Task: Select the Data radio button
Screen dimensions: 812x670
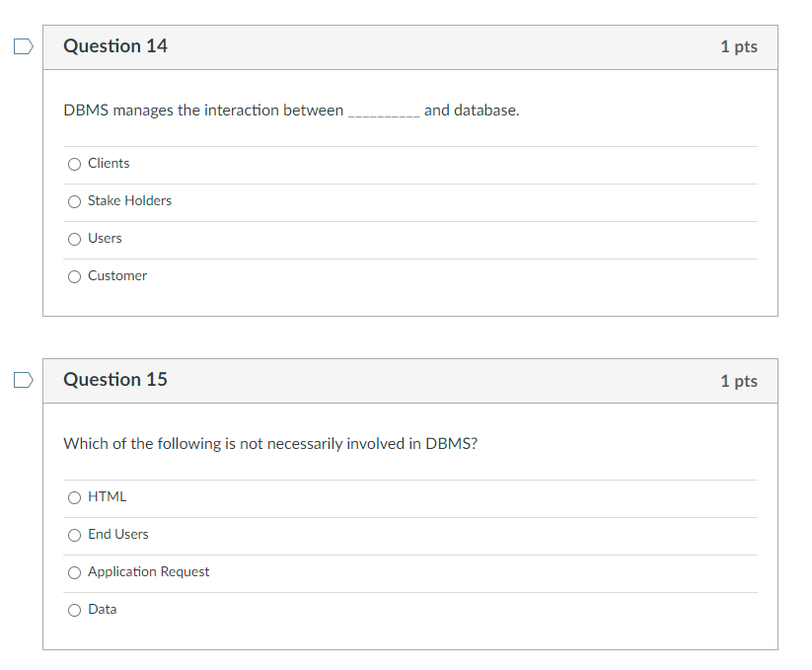Action: [74, 609]
